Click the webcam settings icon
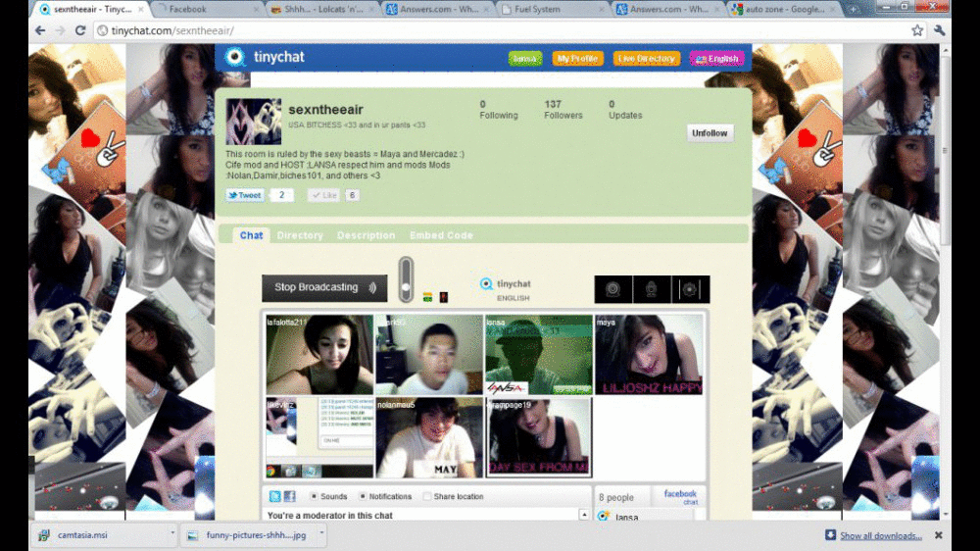 click(x=613, y=289)
